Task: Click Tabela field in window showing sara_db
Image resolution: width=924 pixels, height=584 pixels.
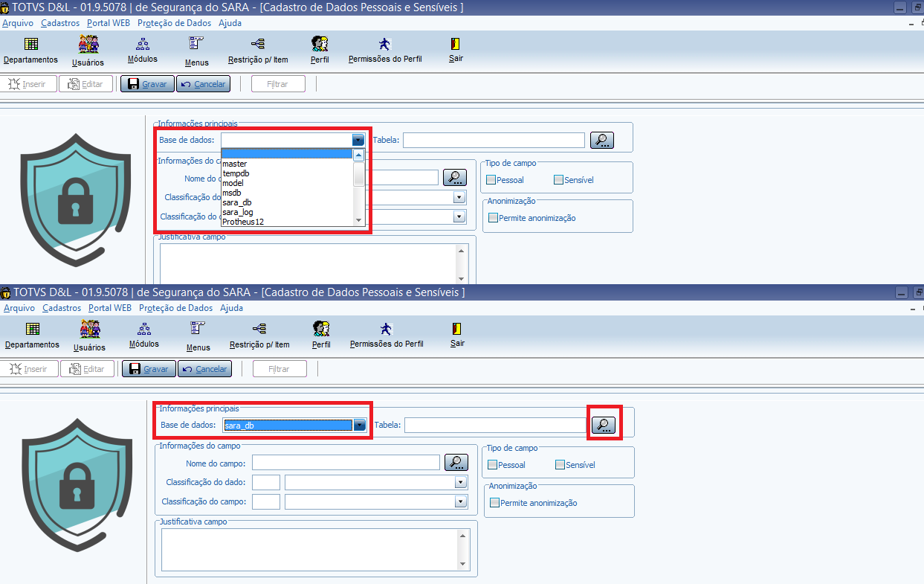Action: click(x=496, y=425)
